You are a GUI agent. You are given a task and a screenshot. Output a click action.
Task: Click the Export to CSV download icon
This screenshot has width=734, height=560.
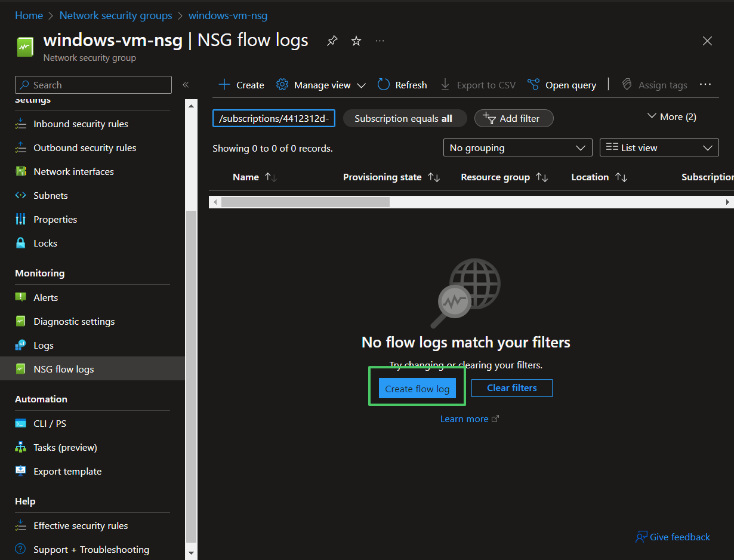click(445, 85)
